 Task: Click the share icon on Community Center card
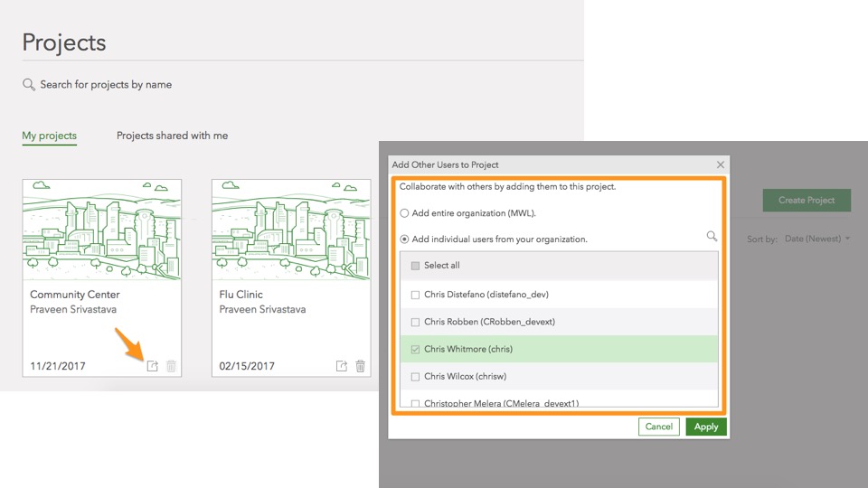coord(152,366)
